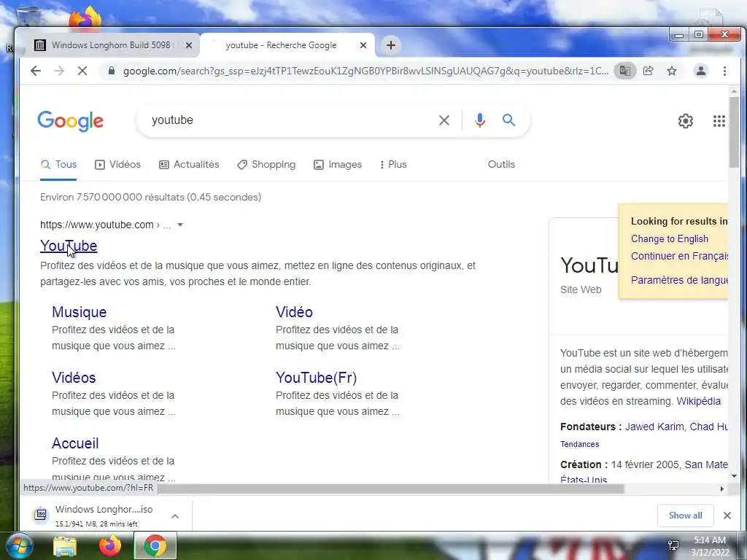Screen dimensions: 747x560
Task: Open Paramètres de langue link
Action: [679, 280]
